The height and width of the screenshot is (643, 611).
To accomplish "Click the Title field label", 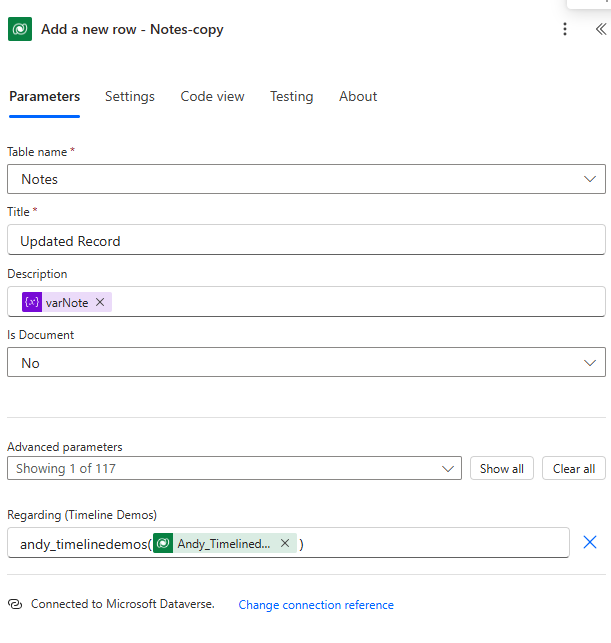I will point(18,212).
